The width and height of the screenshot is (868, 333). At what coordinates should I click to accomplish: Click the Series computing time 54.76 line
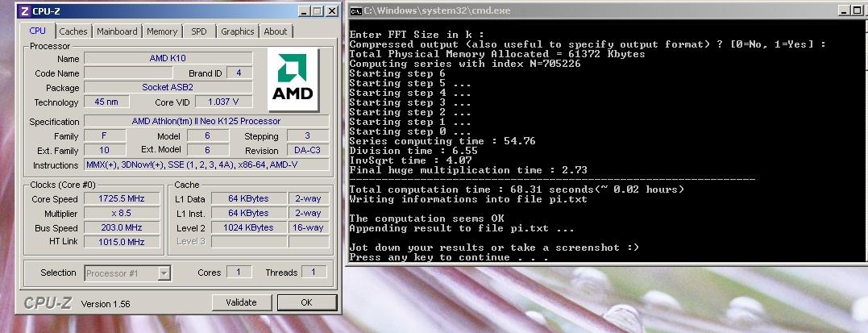pos(442,141)
